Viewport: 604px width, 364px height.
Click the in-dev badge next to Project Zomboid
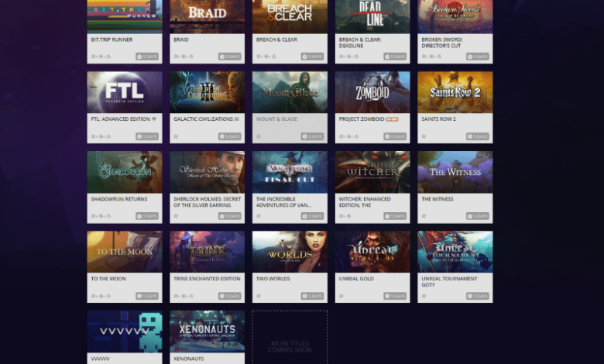click(x=392, y=119)
